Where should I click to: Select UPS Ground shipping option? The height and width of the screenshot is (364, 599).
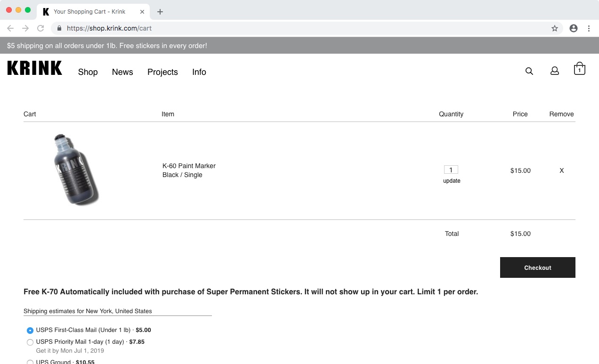point(30,362)
